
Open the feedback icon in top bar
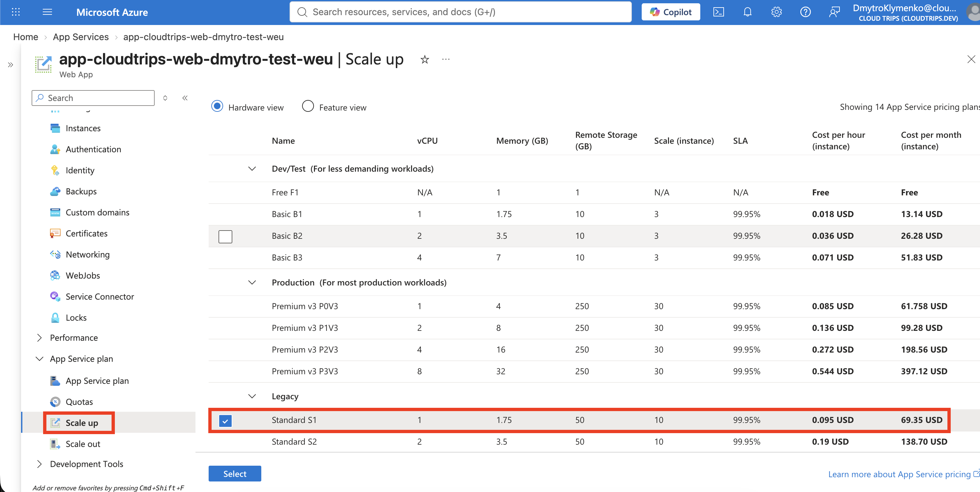click(834, 12)
